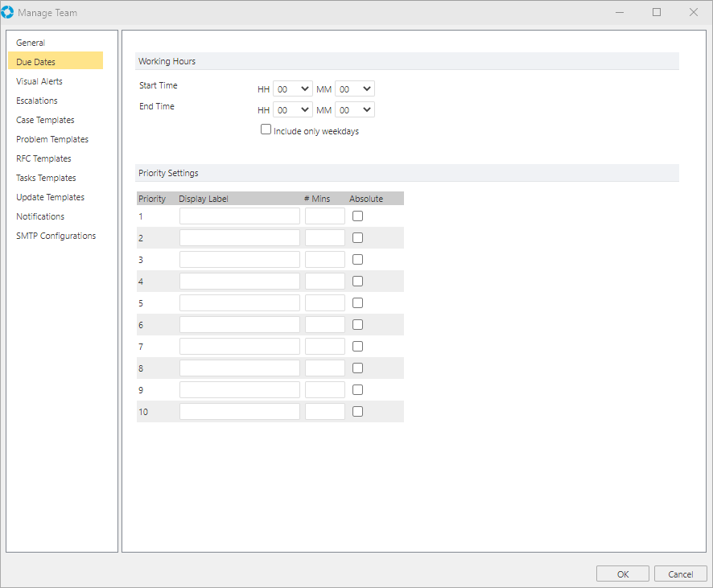The height and width of the screenshot is (588, 713).
Task: Expand the End Time MM dropdown
Action: pyautogui.click(x=355, y=109)
